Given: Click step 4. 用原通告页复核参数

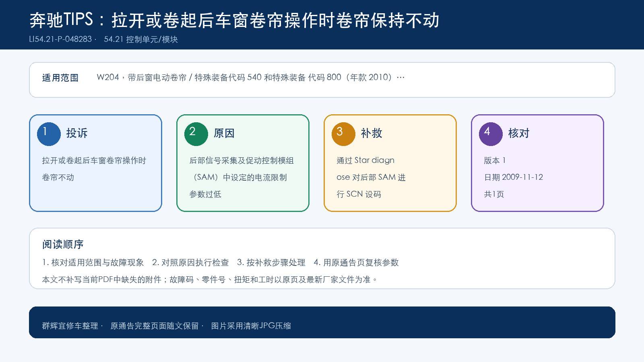Looking at the screenshot, I should pyautogui.click(x=356, y=263).
